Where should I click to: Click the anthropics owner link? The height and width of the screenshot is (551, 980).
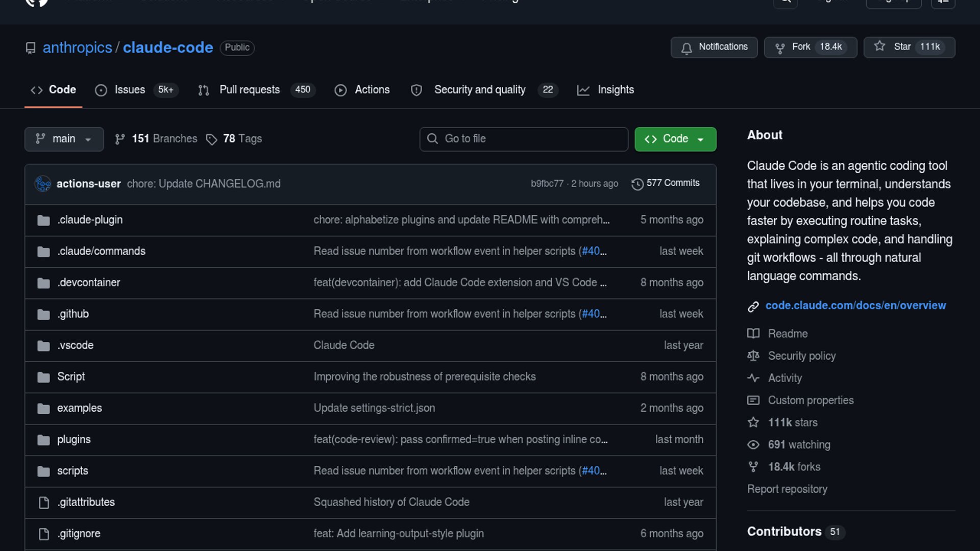pyautogui.click(x=77, y=47)
